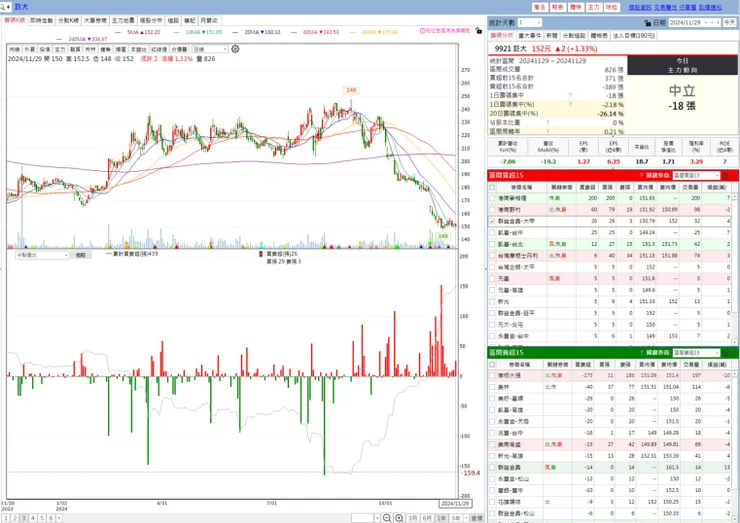Image resolution: width=740 pixels, height=523 pixels.
Task: Switch to the 分點K線 tab
Action: (68, 21)
